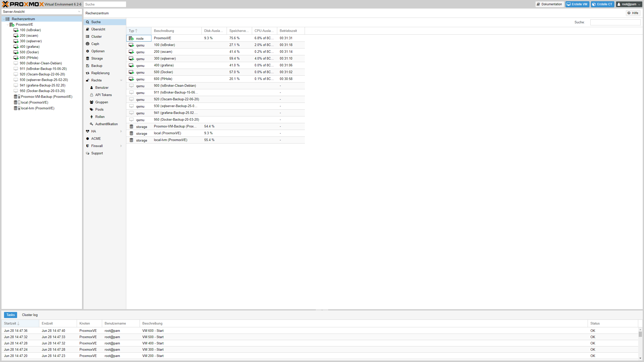Open the root@pam user menu
The width and height of the screenshot is (644, 362).
pos(629,4)
